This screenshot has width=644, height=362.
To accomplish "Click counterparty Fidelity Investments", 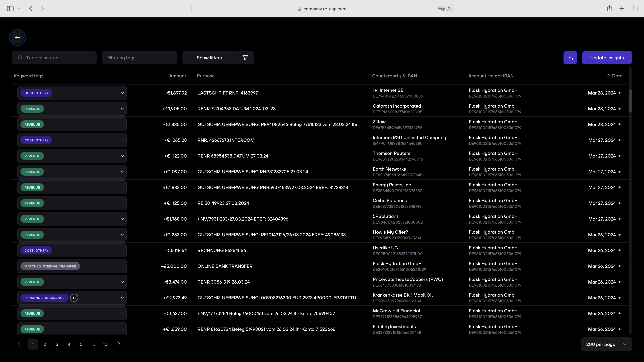I will pos(394,326).
